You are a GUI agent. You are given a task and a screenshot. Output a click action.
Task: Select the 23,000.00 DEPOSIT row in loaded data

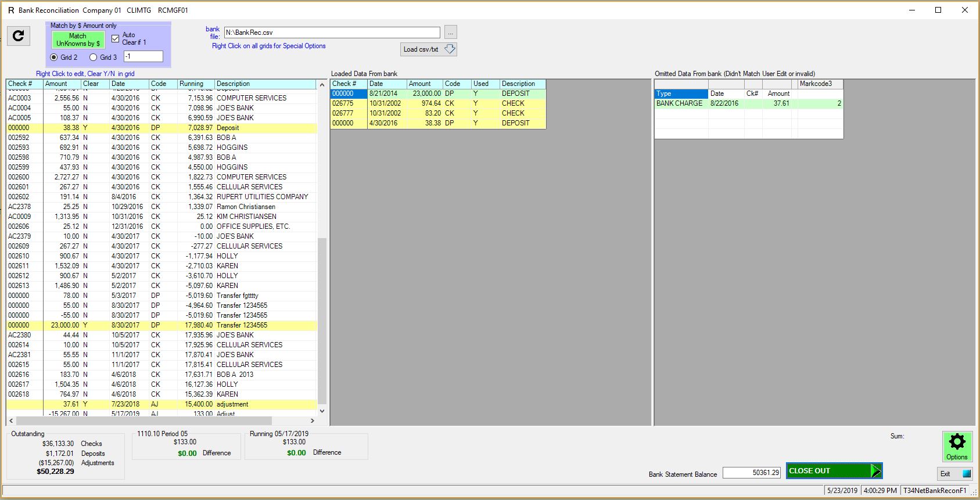438,93
